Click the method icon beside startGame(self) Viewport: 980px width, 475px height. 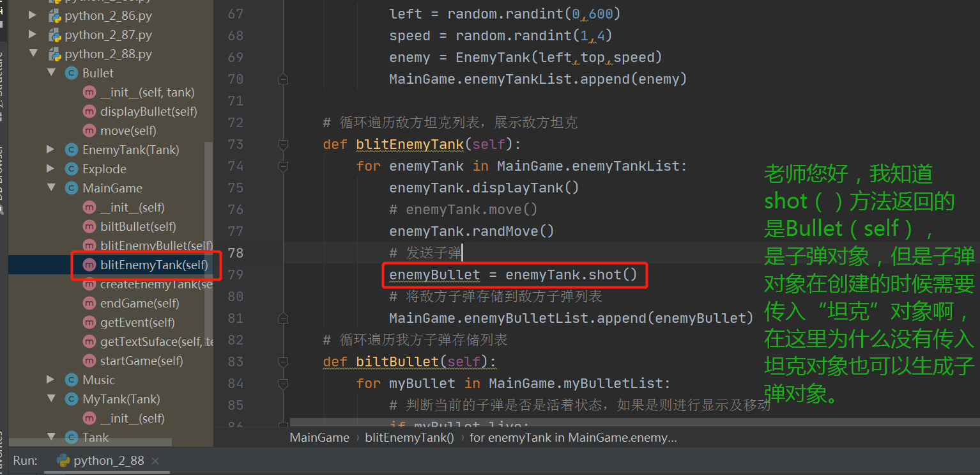click(x=90, y=361)
